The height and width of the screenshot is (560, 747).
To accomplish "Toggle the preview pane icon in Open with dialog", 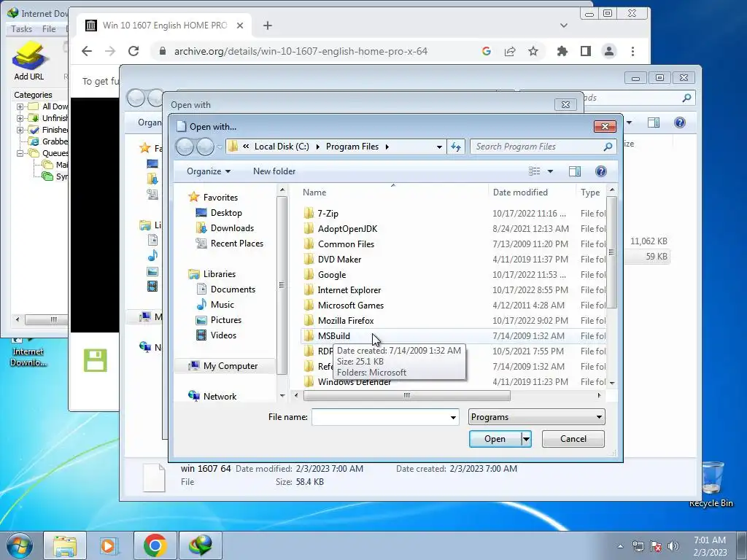I will [x=575, y=171].
